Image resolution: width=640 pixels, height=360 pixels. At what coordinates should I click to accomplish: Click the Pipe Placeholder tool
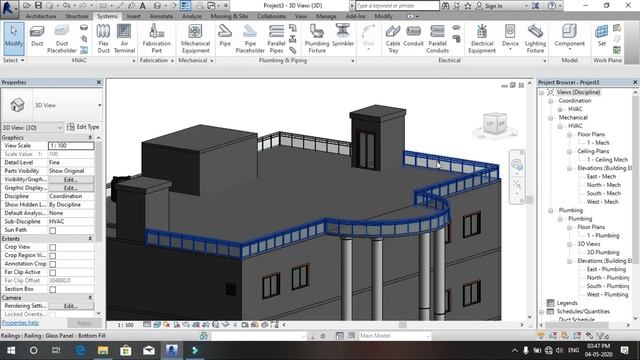[250, 39]
